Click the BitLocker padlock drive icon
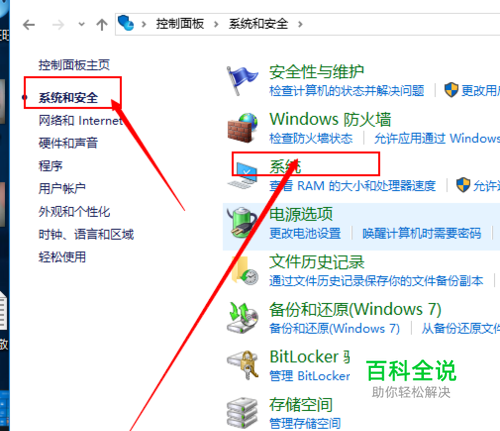 (x=243, y=365)
